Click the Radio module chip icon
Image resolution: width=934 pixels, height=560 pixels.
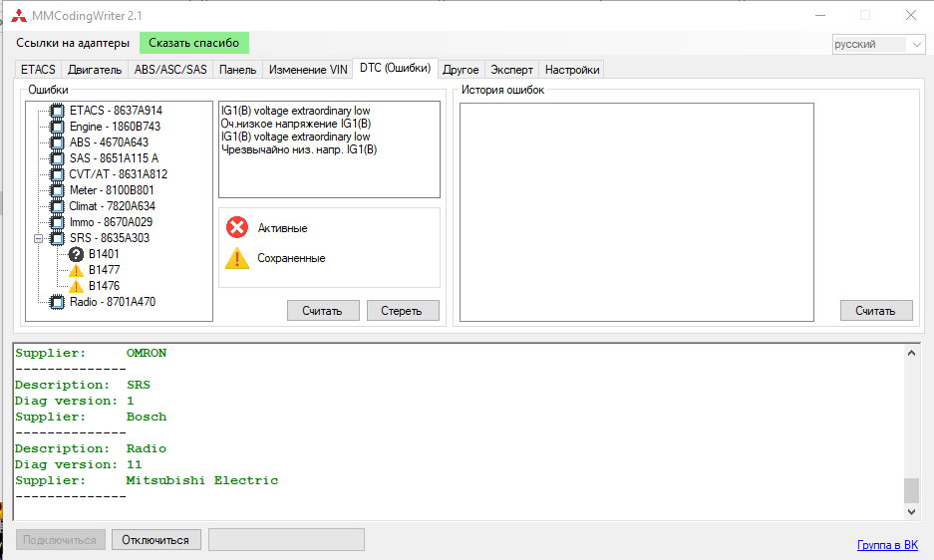click(x=58, y=302)
